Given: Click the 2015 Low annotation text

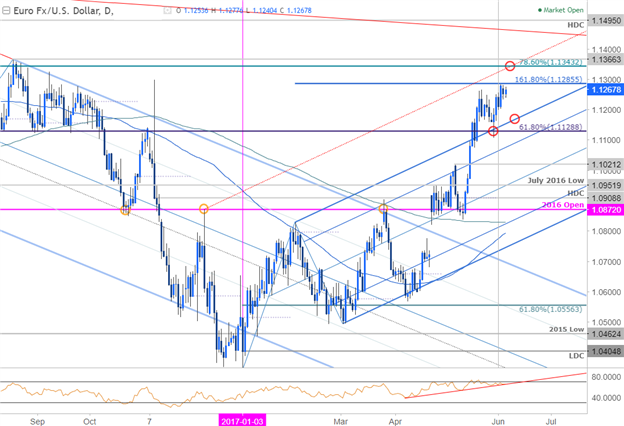Looking at the screenshot, I should 567,329.
